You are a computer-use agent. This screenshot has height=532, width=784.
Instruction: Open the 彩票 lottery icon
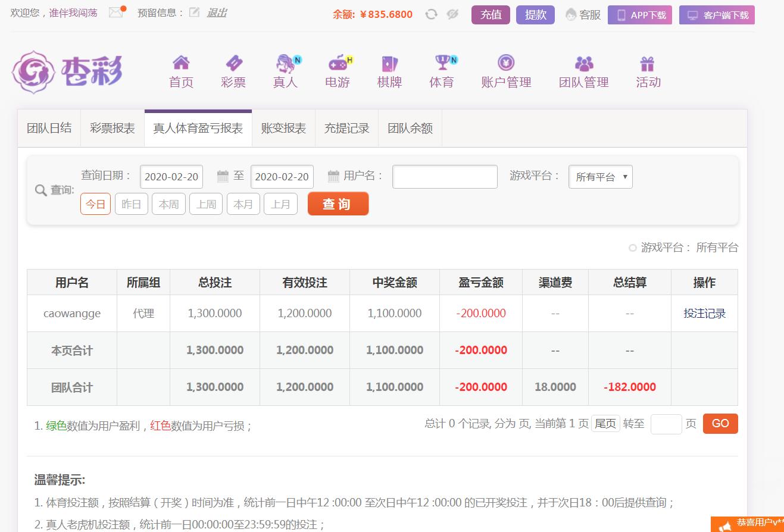(x=233, y=63)
